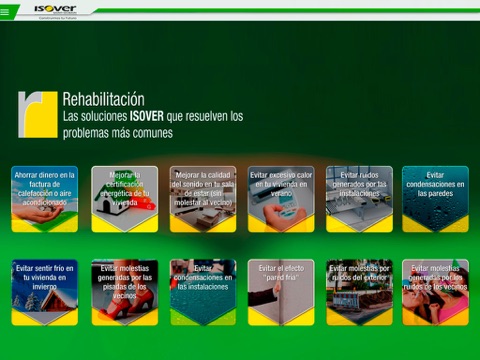
Task: Click the 'Rehabilitación' heading text
Action: point(104,99)
